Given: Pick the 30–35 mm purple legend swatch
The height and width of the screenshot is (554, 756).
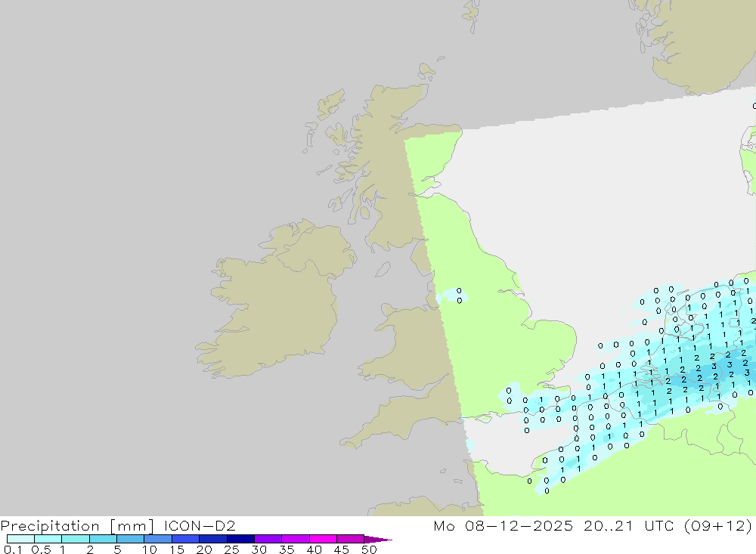Looking at the screenshot, I should pos(268,539).
